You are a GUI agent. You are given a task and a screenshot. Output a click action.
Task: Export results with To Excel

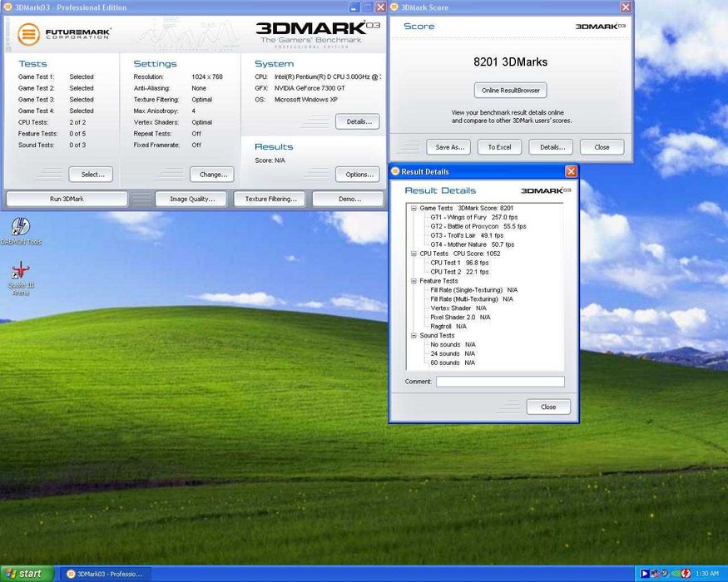point(499,147)
